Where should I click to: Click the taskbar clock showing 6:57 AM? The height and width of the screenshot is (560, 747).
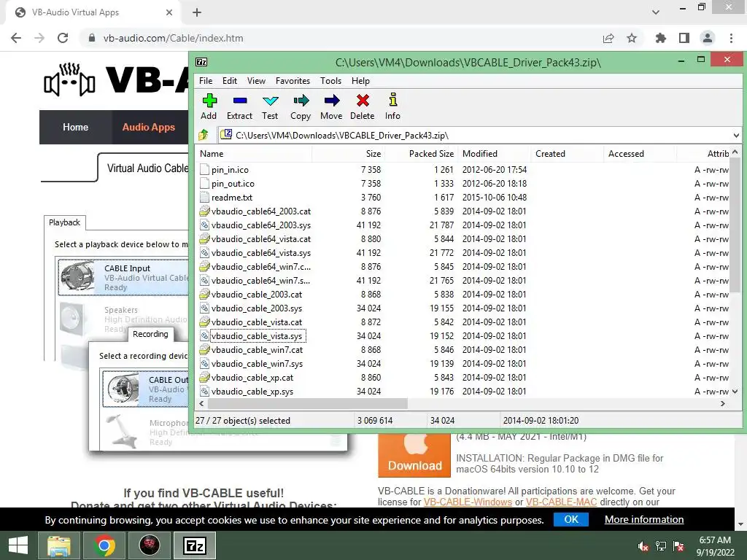[715, 546]
